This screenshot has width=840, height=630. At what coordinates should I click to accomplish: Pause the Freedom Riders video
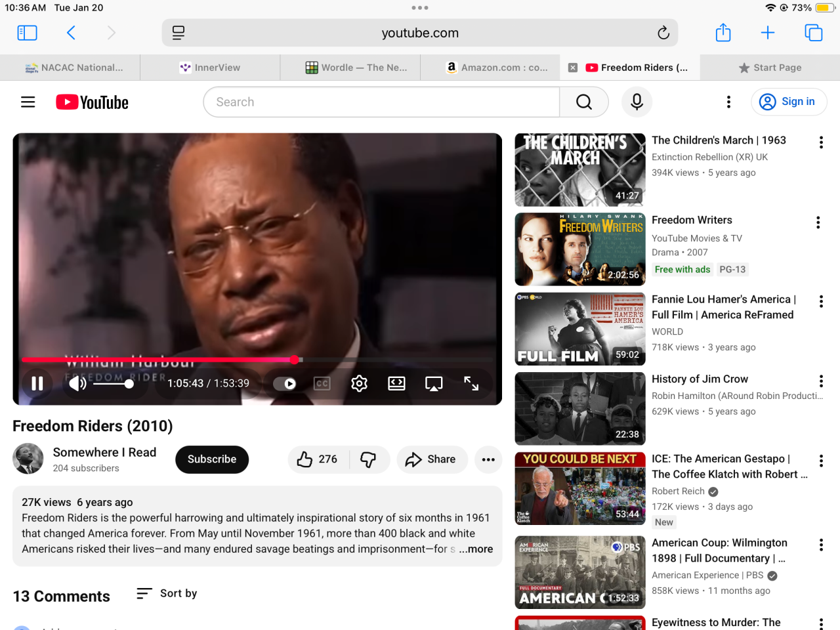[x=37, y=383]
